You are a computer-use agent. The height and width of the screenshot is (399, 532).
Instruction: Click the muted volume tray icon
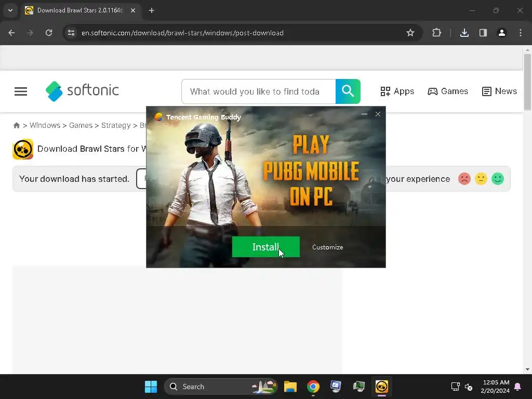(469, 387)
